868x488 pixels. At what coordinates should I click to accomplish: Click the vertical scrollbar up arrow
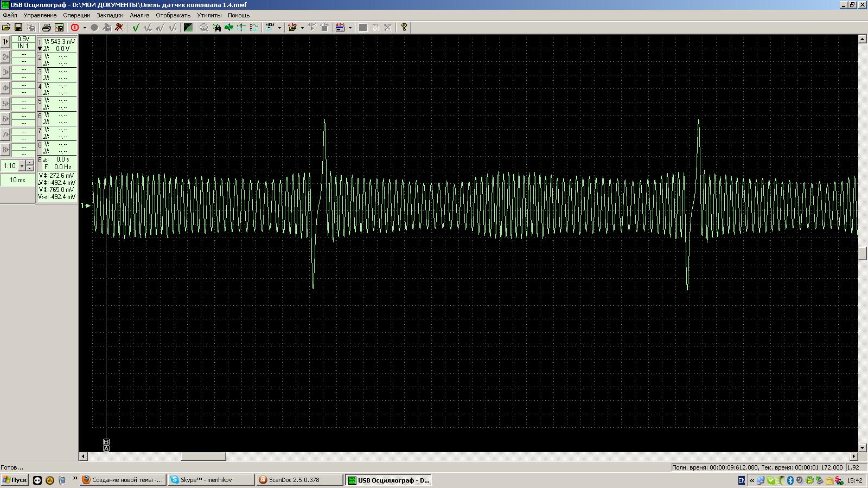coord(863,39)
